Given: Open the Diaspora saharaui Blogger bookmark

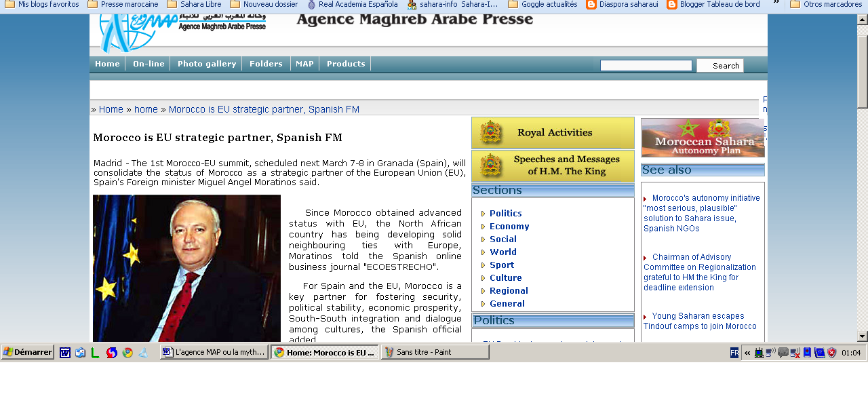Looking at the screenshot, I should pyautogui.click(x=622, y=4).
